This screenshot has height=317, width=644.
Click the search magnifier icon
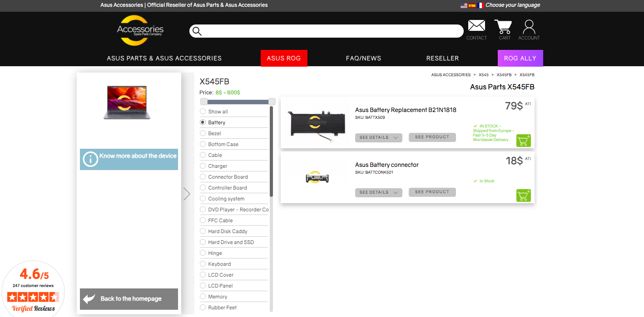point(197,31)
